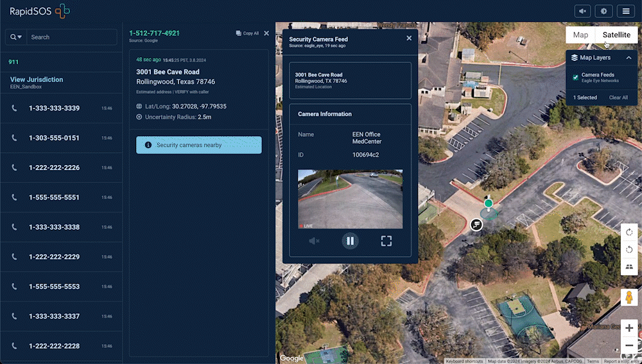This screenshot has height=364, width=642.
Task: Close the call details panel
Action: click(x=266, y=33)
